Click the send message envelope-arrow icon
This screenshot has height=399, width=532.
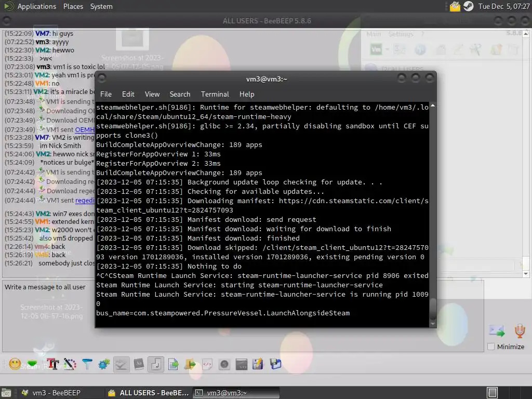click(x=497, y=331)
